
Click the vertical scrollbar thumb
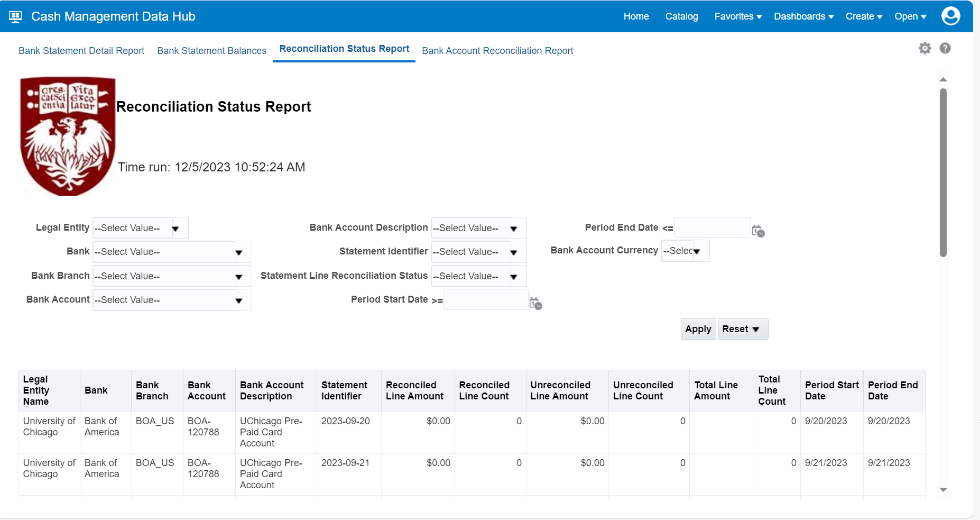click(x=943, y=173)
